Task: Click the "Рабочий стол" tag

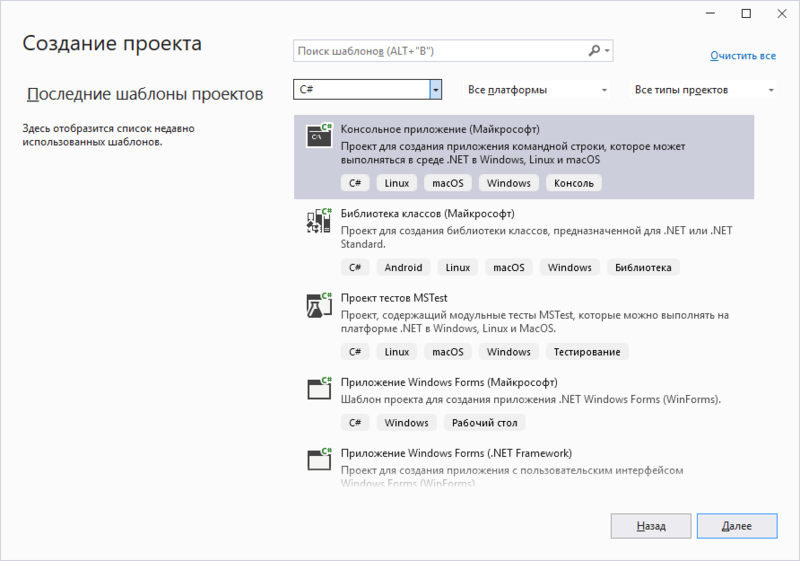Action: 484,423
